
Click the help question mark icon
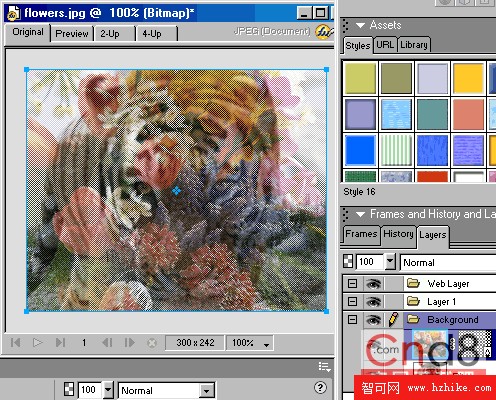[320, 387]
